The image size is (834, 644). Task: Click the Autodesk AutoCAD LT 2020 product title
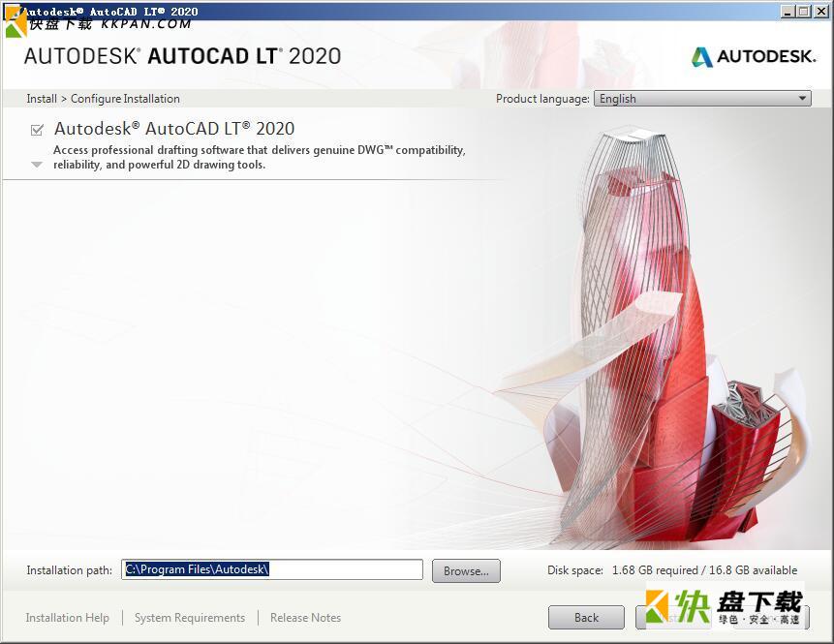point(174,129)
